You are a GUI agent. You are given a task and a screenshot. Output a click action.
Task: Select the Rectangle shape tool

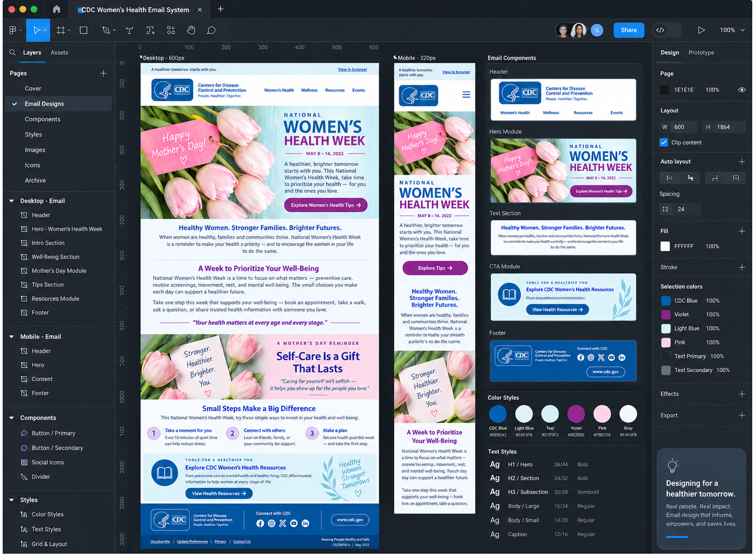coord(83,30)
